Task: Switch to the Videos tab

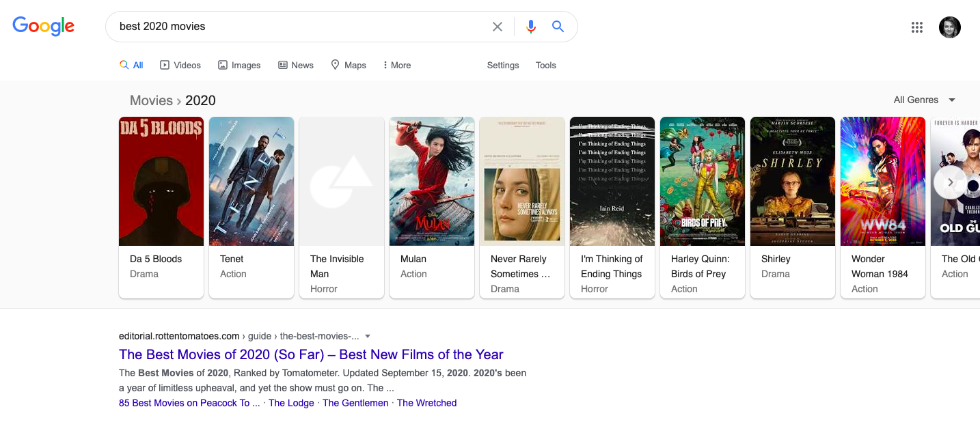Action: point(180,65)
